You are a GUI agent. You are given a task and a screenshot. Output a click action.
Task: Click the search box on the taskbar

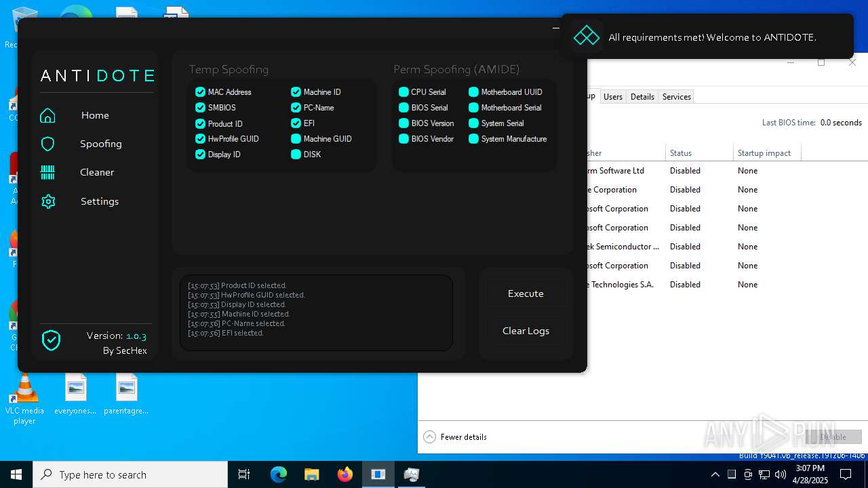[130, 474]
